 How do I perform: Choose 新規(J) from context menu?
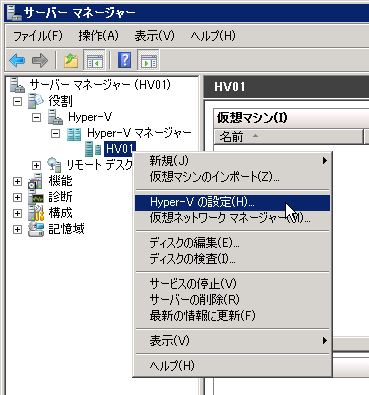point(232,161)
